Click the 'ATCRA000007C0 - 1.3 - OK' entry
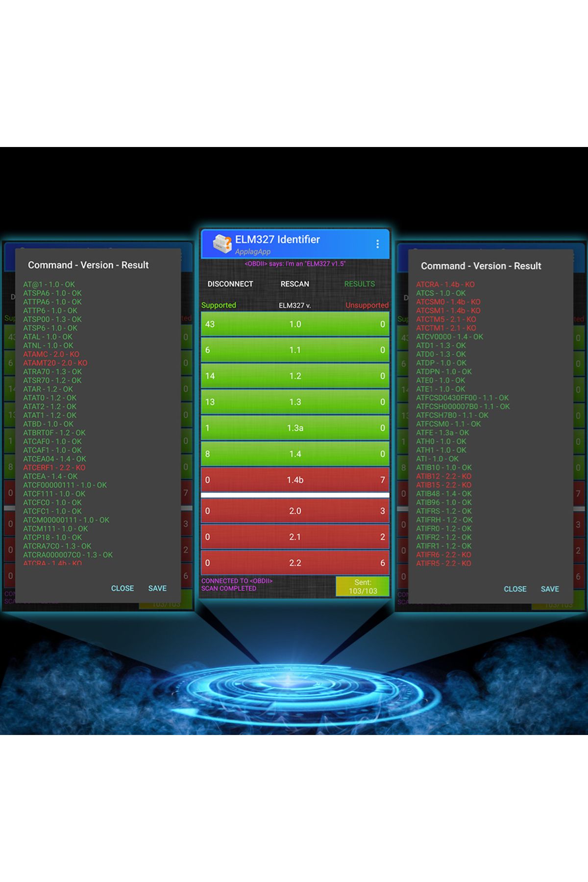The height and width of the screenshot is (882, 588). pyautogui.click(x=68, y=555)
